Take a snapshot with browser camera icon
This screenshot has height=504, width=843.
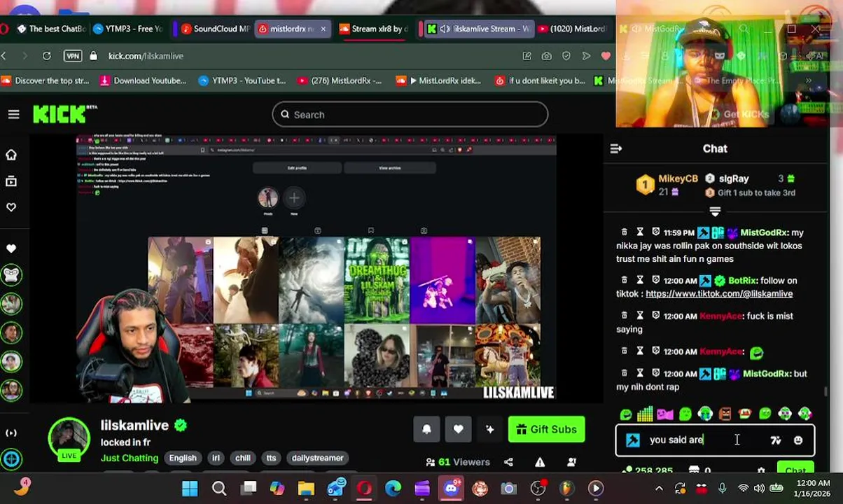546,56
